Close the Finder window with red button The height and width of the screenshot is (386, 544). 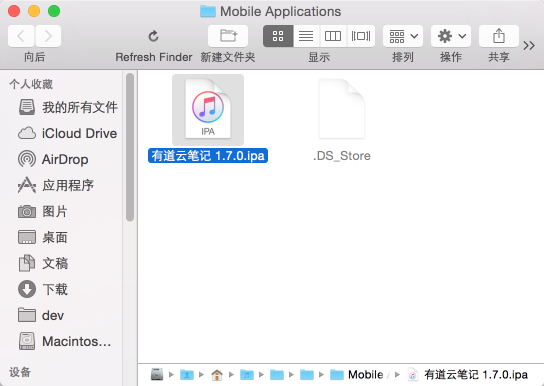tap(14, 11)
